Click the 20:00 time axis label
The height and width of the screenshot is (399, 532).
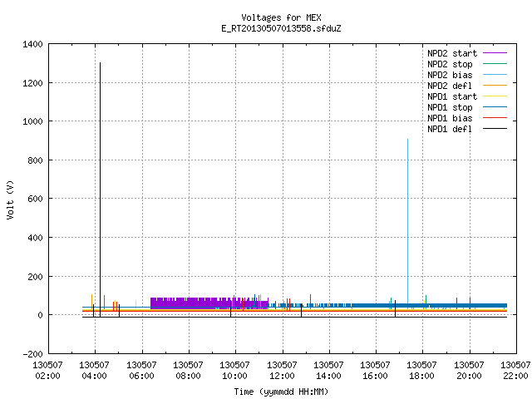point(469,376)
